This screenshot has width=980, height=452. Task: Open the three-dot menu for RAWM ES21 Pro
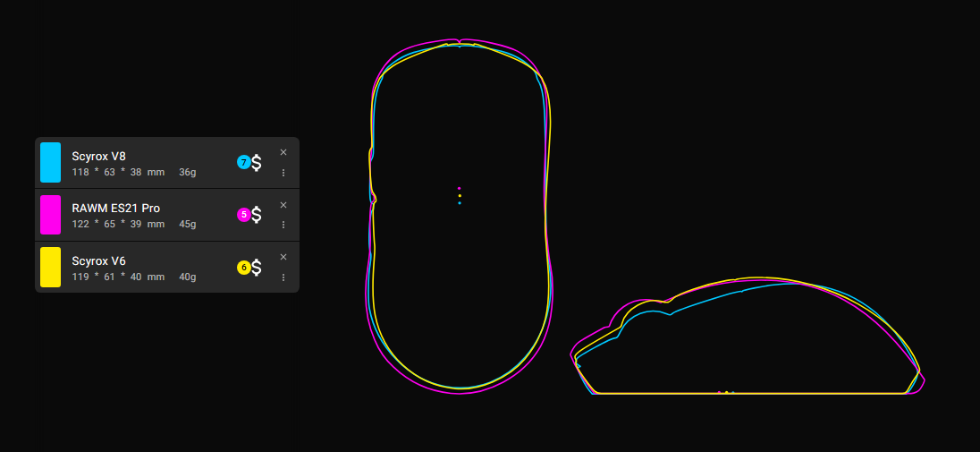pyautogui.click(x=283, y=224)
